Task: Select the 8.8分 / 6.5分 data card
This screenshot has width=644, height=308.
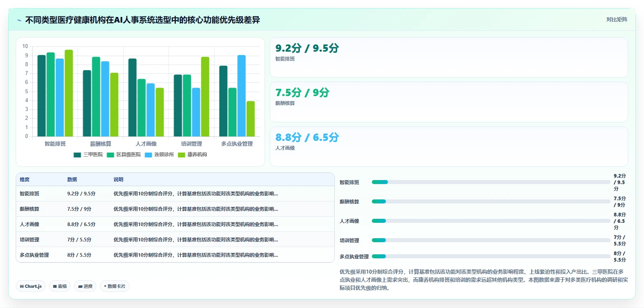Action: click(x=449, y=147)
